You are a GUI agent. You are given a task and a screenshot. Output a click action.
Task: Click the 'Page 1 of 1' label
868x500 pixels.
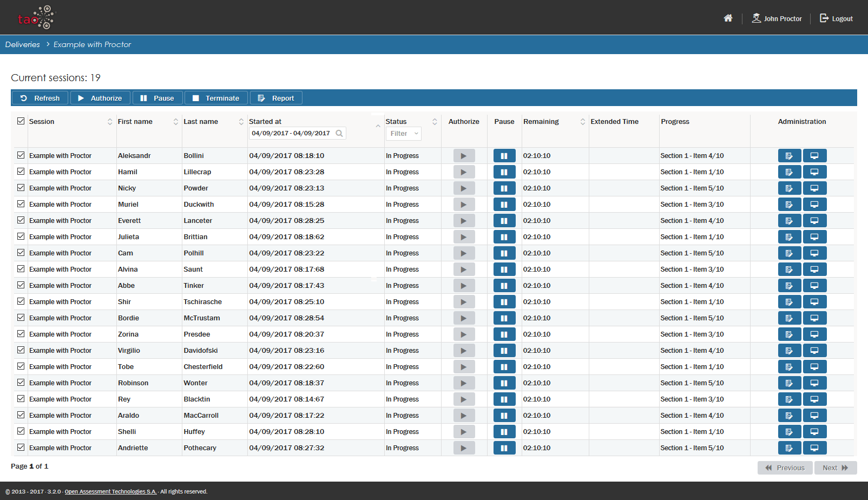30,466
